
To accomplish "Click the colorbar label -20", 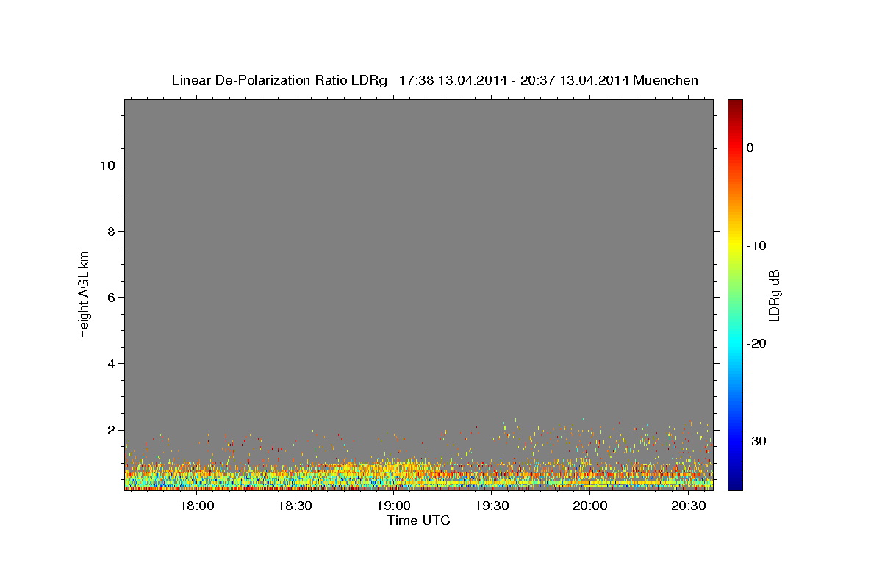I will pyautogui.click(x=757, y=343).
